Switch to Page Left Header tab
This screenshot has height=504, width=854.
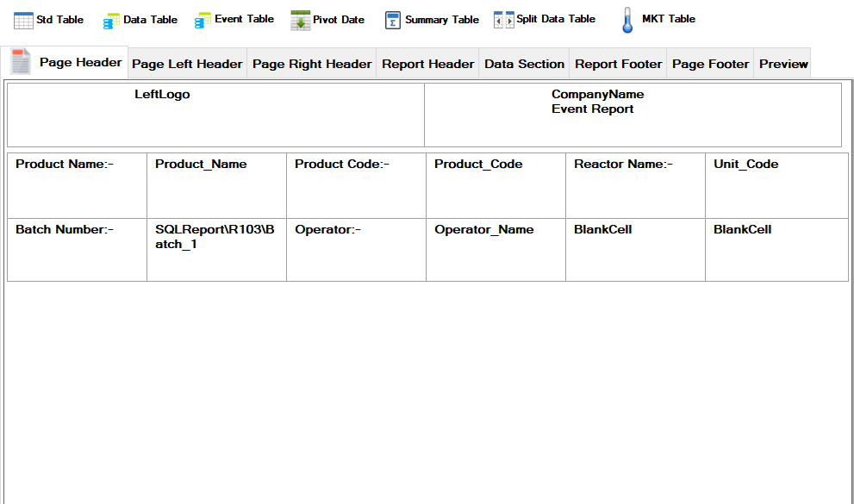tap(187, 64)
